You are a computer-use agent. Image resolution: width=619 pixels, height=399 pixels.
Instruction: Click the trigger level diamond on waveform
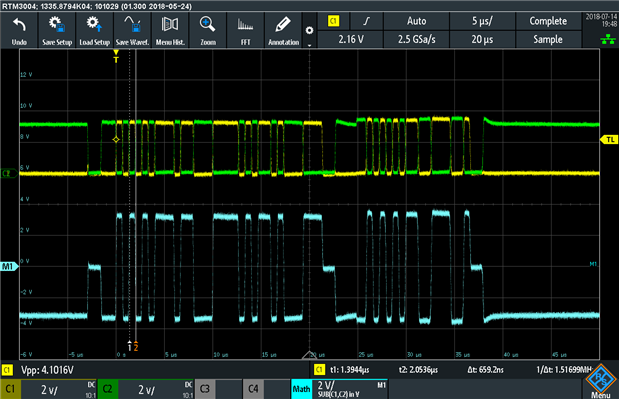tap(116, 139)
